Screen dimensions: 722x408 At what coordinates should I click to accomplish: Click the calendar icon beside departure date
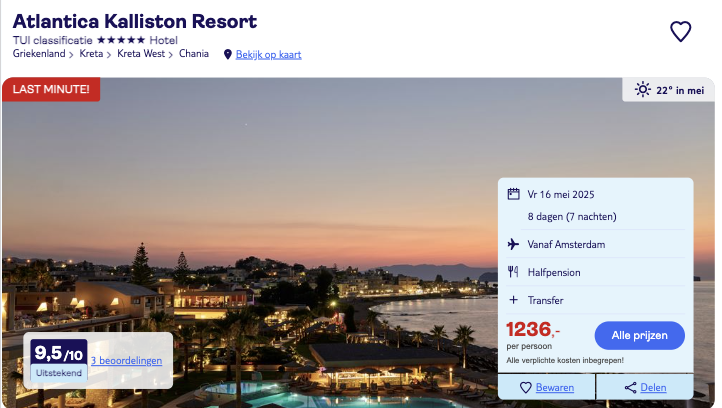(514, 194)
